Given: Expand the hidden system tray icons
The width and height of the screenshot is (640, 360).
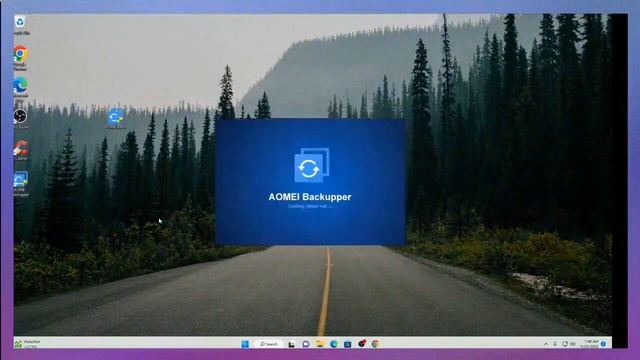Looking at the screenshot, I should pyautogui.click(x=546, y=344).
